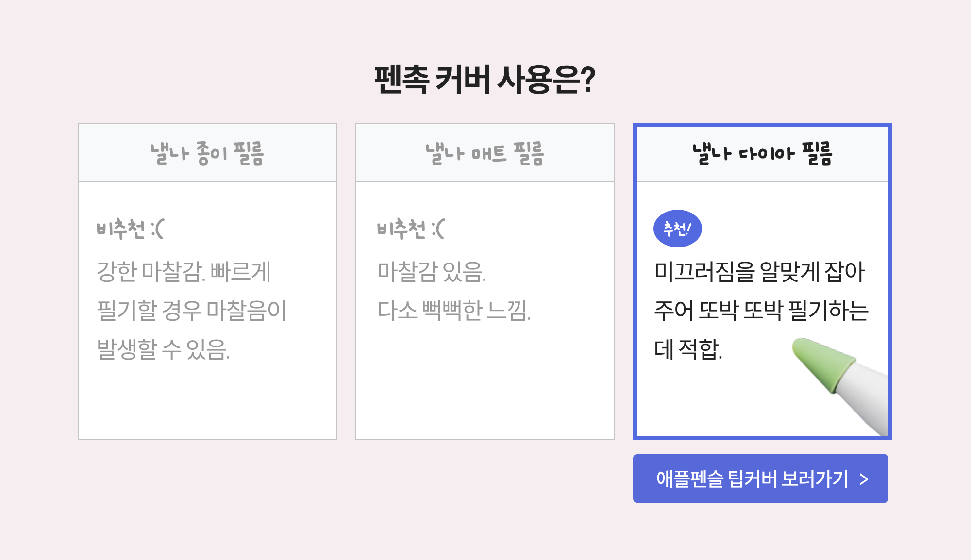This screenshot has width=971, height=560.
Task: Click the "비추천 :(" label in the paper film card
Action: 130,229
